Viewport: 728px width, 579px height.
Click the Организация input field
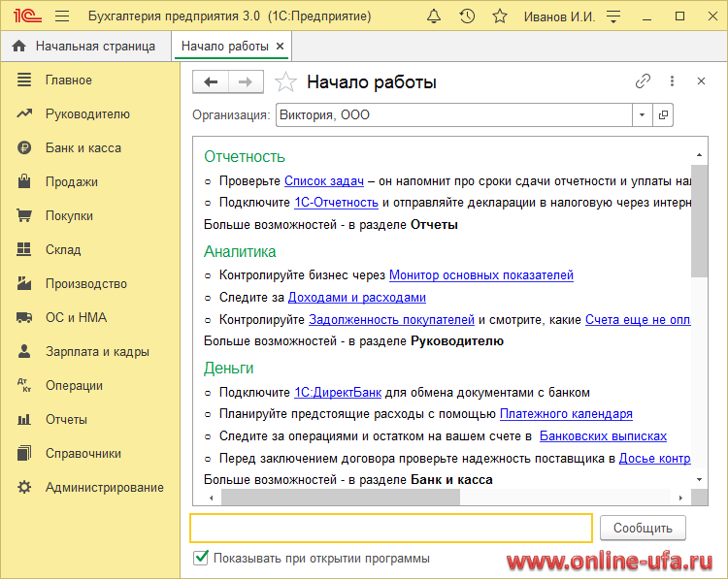point(454,114)
